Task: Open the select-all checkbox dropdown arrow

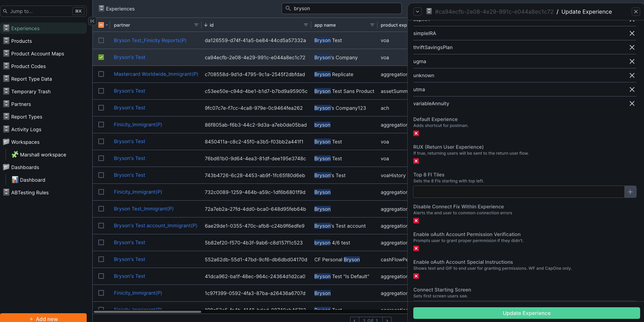Action: point(107,25)
